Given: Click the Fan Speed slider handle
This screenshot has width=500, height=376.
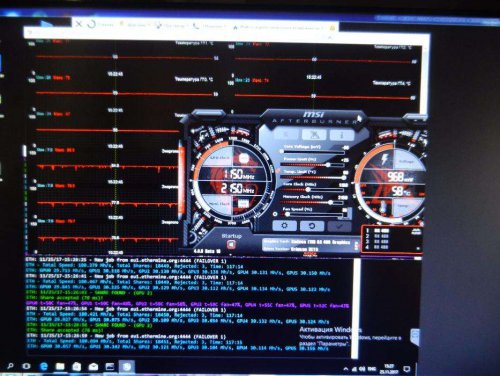Looking at the screenshot, I should tap(287, 215).
